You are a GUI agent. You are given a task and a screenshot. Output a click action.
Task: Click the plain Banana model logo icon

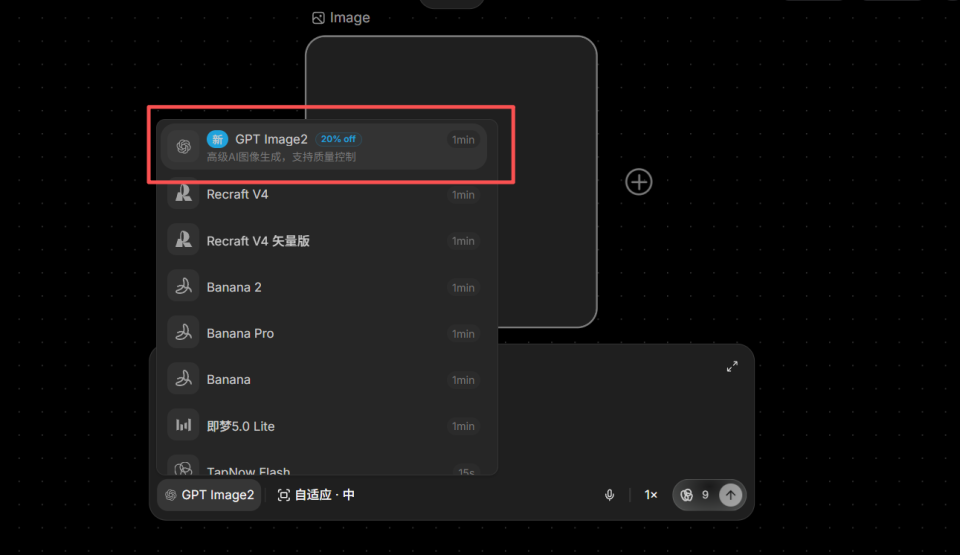click(183, 379)
